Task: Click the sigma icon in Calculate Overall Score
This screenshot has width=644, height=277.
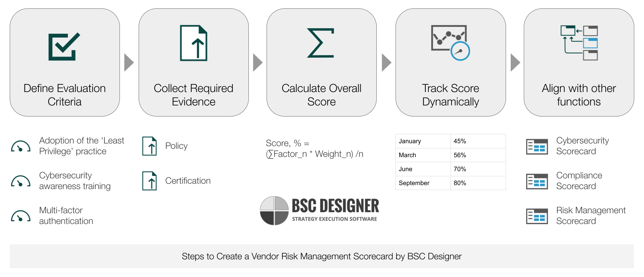Action: click(x=321, y=43)
